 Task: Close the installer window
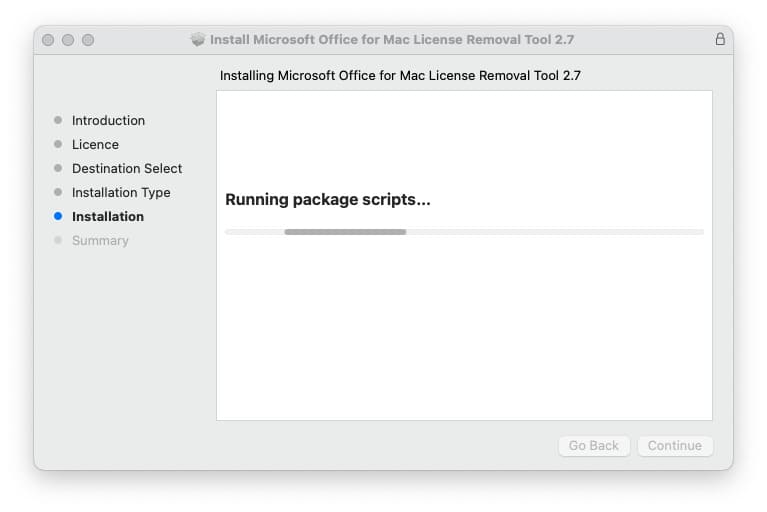click(48, 40)
